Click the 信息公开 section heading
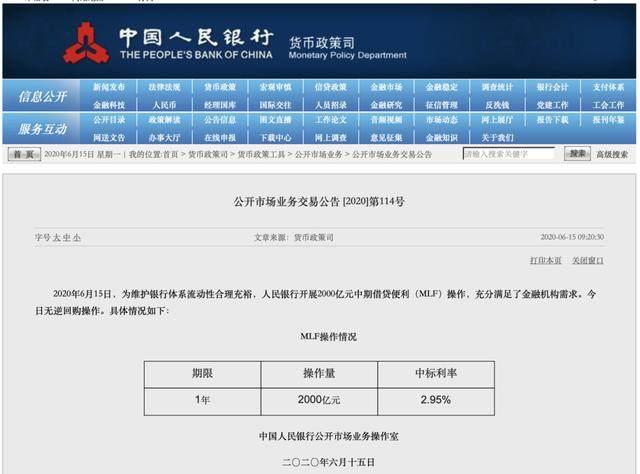 click(x=42, y=96)
